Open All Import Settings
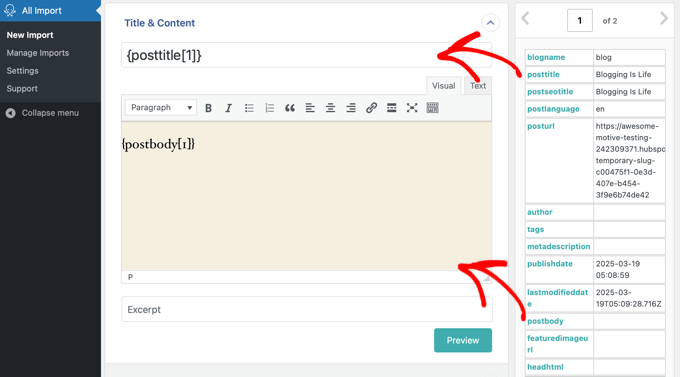Screen dimensions: 680x377 pyautogui.click(x=23, y=71)
